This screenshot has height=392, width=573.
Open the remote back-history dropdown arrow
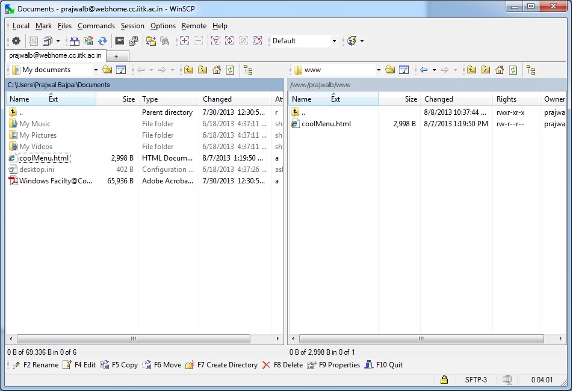[434, 70]
